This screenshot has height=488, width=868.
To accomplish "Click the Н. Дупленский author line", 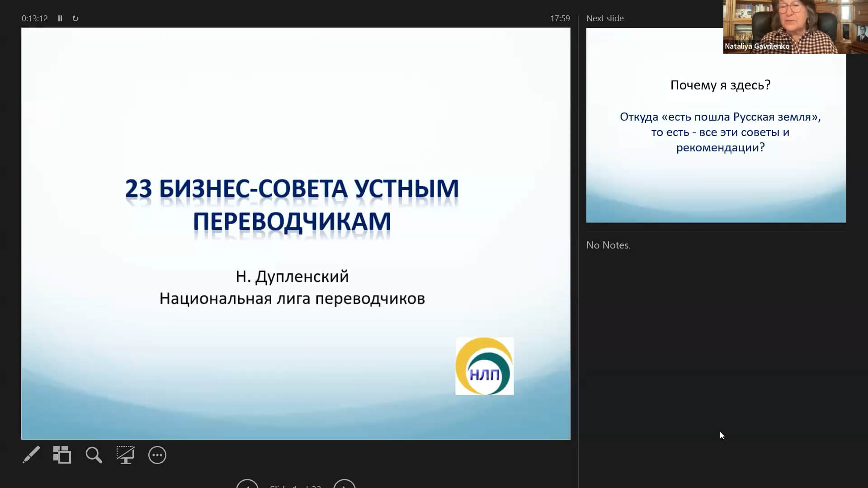I will pos(292,277).
